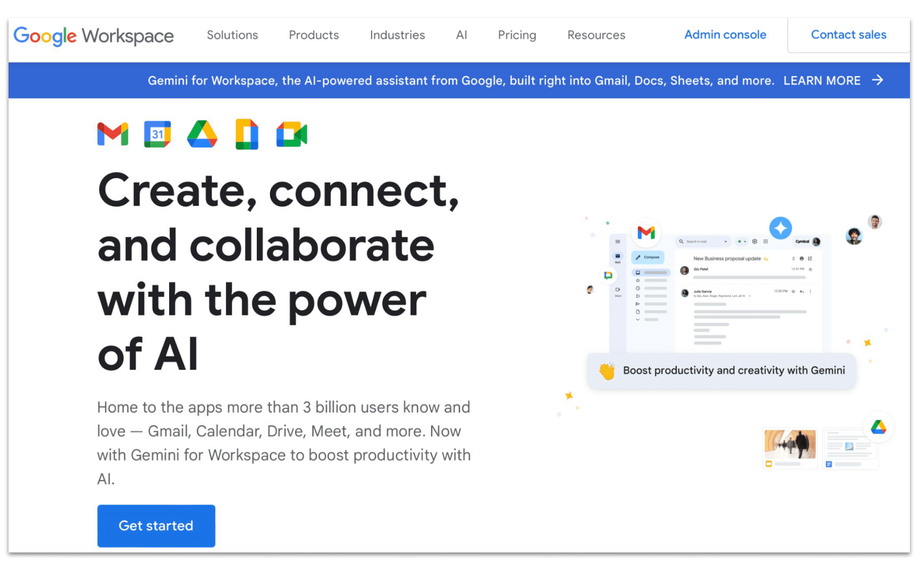Image resolution: width=924 pixels, height=561 pixels.
Task: Click the Create, connect, and collaborate headline
Action: tap(278, 272)
